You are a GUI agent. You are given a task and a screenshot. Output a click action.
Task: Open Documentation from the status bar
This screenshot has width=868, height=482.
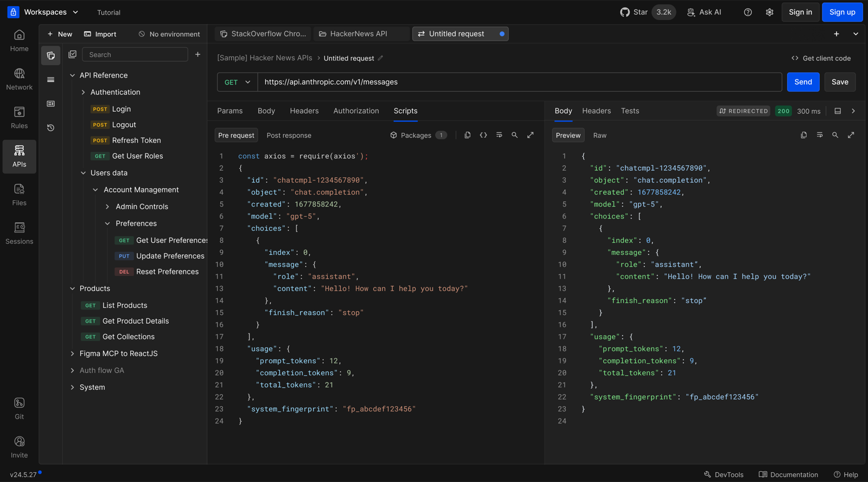[x=788, y=474]
